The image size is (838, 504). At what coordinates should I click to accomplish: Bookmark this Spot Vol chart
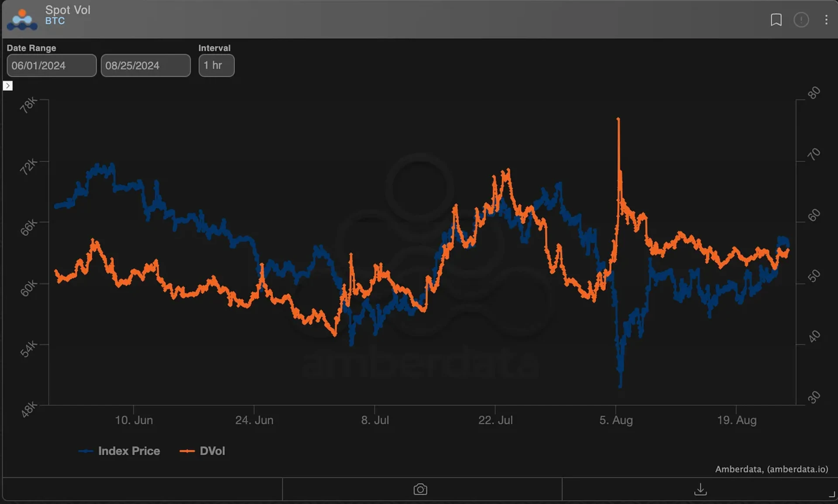pos(776,20)
